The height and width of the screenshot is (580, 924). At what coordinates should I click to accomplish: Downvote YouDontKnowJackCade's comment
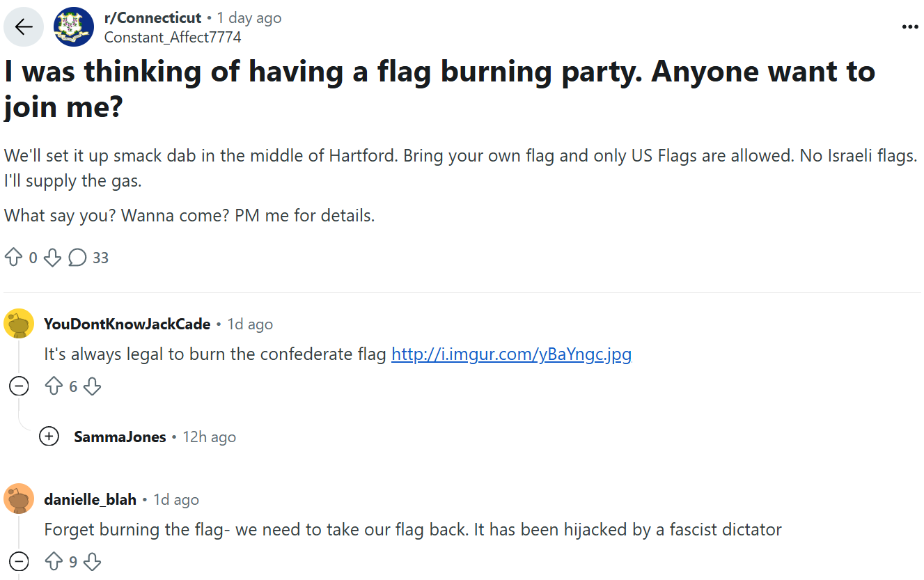click(92, 386)
